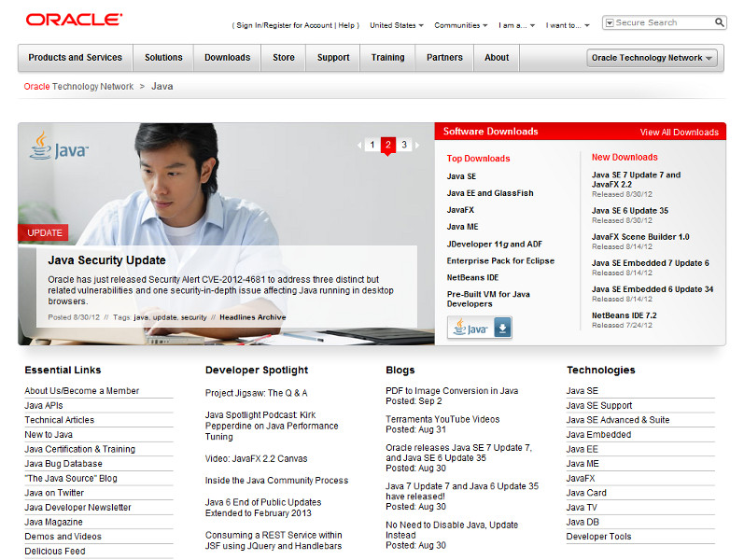
Task: Go to the Store menu item
Action: tap(283, 58)
